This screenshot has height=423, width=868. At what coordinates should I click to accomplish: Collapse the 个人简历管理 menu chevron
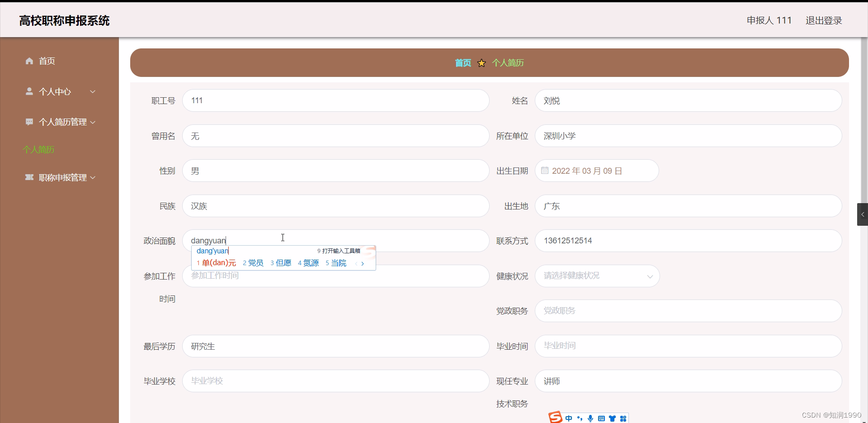pos(93,122)
